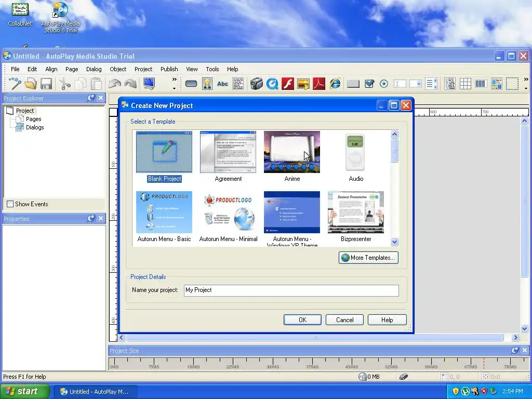The width and height of the screenshot is (532, 399).
Task: Insert a Button object from toolbar
Action: [x=191, y=84]
